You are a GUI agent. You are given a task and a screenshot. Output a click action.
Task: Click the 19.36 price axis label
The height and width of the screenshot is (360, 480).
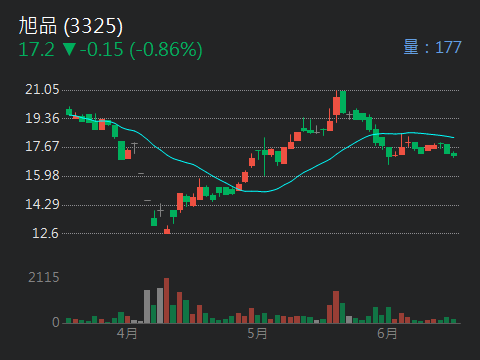42,118
